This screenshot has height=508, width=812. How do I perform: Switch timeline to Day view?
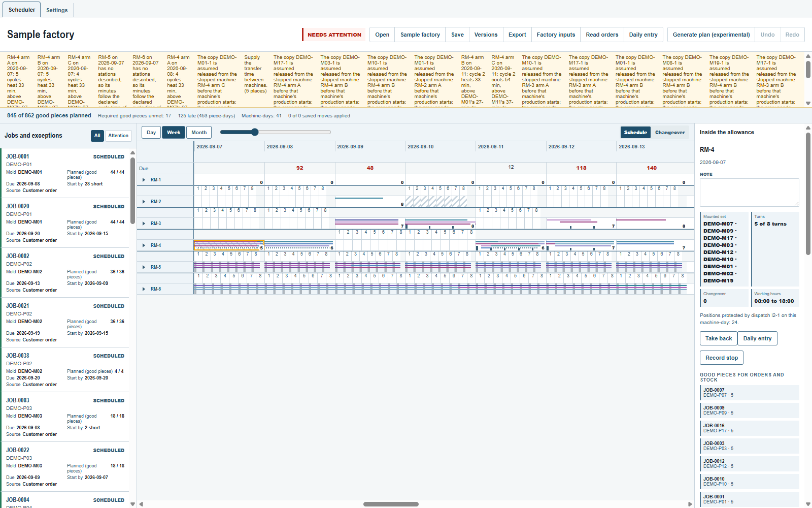click(151, 133)
